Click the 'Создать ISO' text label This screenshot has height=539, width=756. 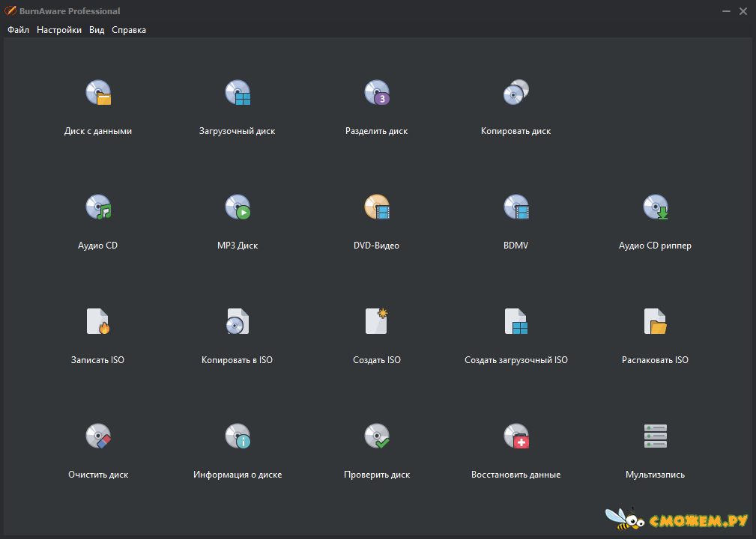377,360
